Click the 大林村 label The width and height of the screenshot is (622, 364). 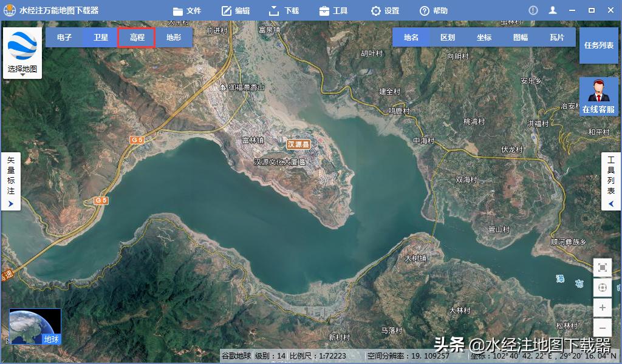coord(459,311)
